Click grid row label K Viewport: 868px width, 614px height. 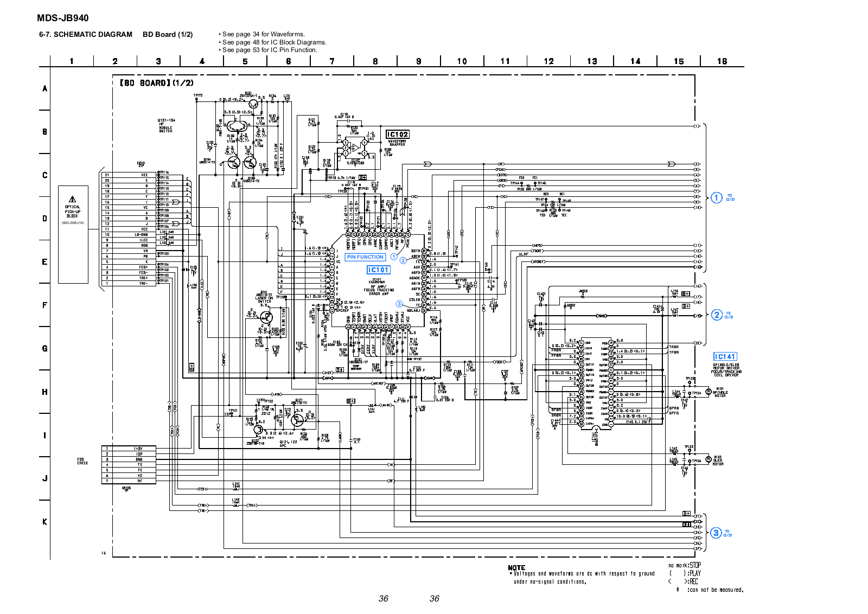[44, 522]
